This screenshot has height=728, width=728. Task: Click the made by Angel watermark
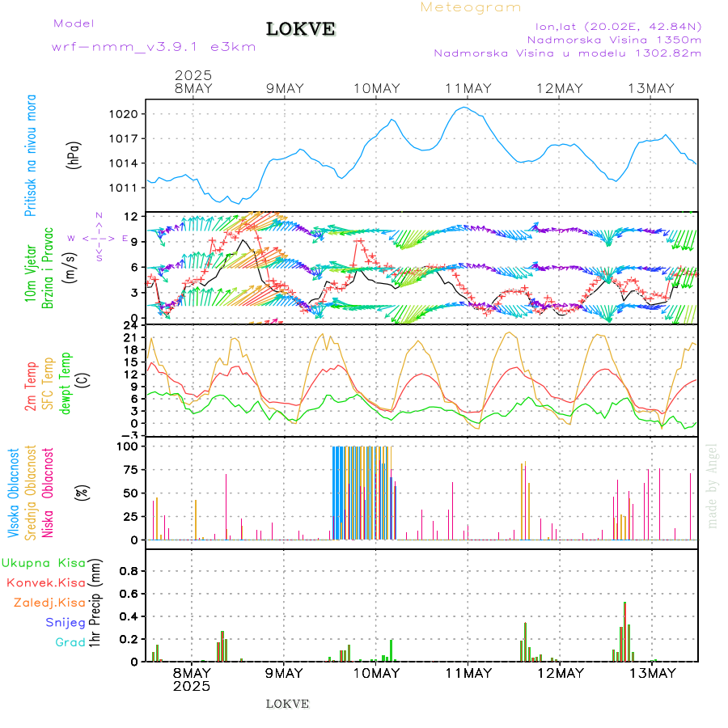pos(713,485)
